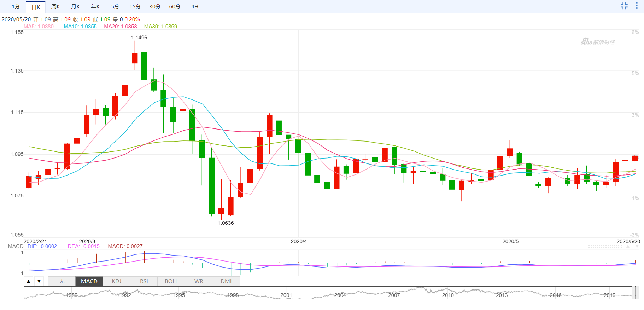Click the DIF: -0.0002 value label
Image resolution: width=644 pixels, height=310 pixels.
[x=42, y=246]
